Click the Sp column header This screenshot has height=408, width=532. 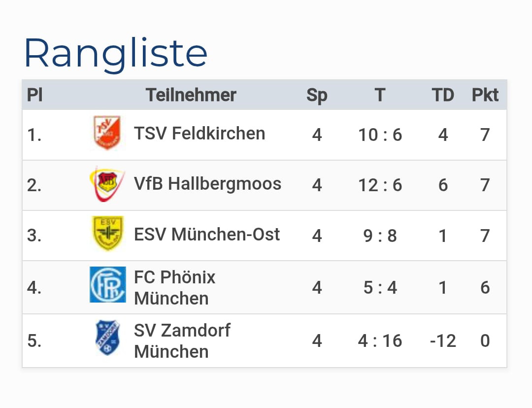317,95
